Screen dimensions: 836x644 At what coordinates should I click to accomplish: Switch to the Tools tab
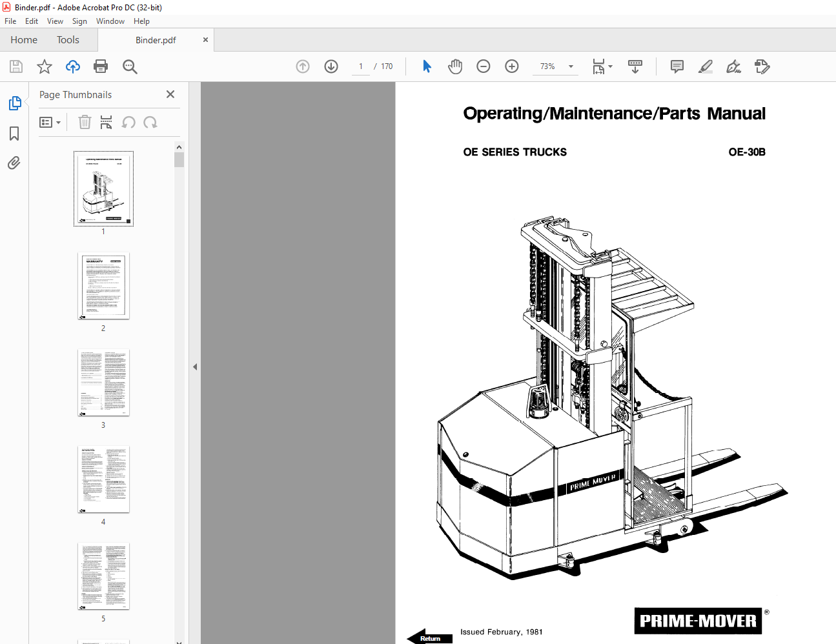[x=68, y=40]
